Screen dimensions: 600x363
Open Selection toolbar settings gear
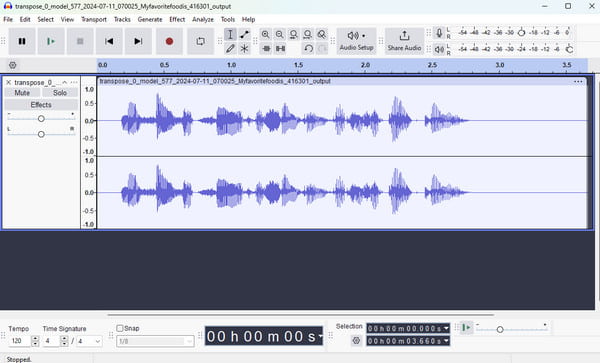pyautogui.click(x=356, y=340)
